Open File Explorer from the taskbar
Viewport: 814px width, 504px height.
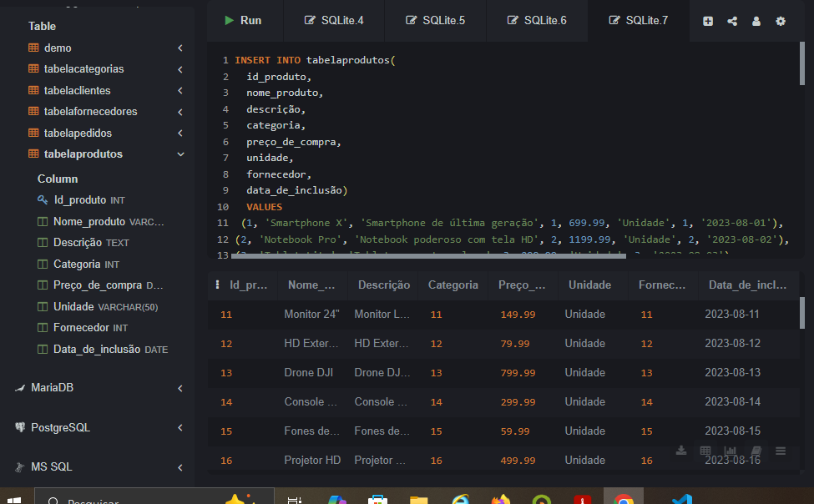(419, 499)
